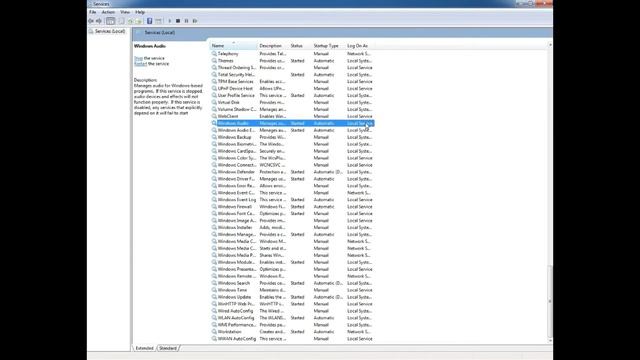
Task: Click the Services (Local) tree node icon
Action: click(91, 31)
